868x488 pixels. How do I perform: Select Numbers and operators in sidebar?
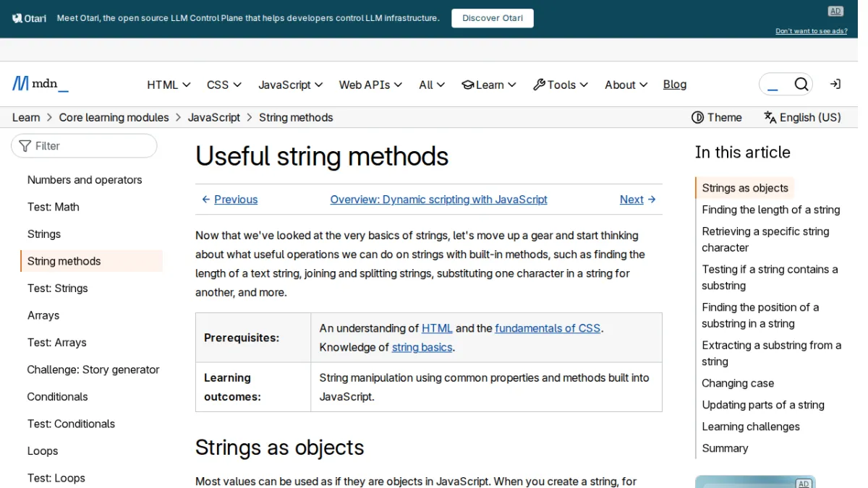tap(91, 180)
